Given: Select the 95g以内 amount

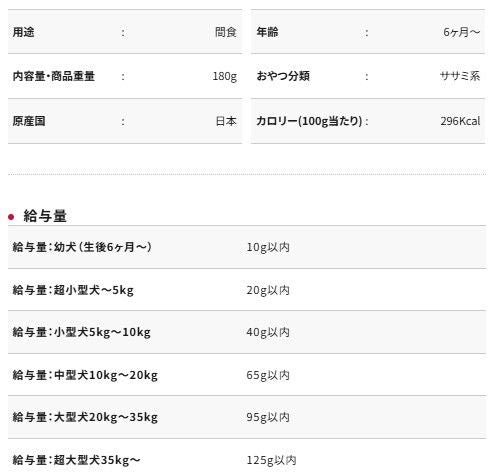Looking at the screenshot, I should [268, 417].
